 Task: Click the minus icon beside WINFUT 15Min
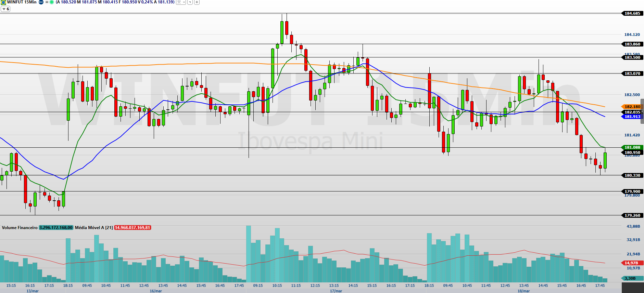click(47, 2)
